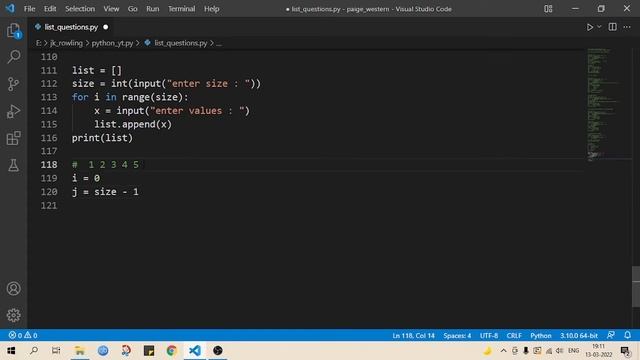
Task: Open the Run menu
Action: (153, 9)
